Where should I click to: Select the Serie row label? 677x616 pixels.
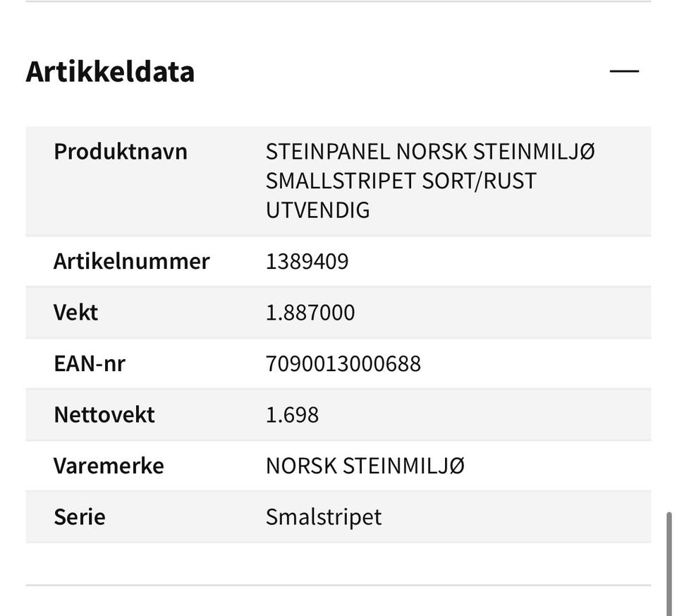[80, 517]
